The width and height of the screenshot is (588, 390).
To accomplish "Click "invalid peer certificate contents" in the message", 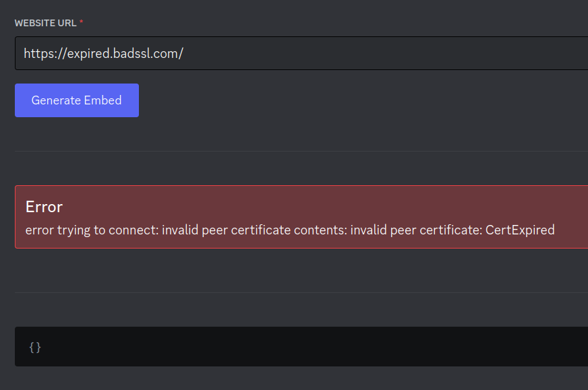I will click(x=254, y=230).
